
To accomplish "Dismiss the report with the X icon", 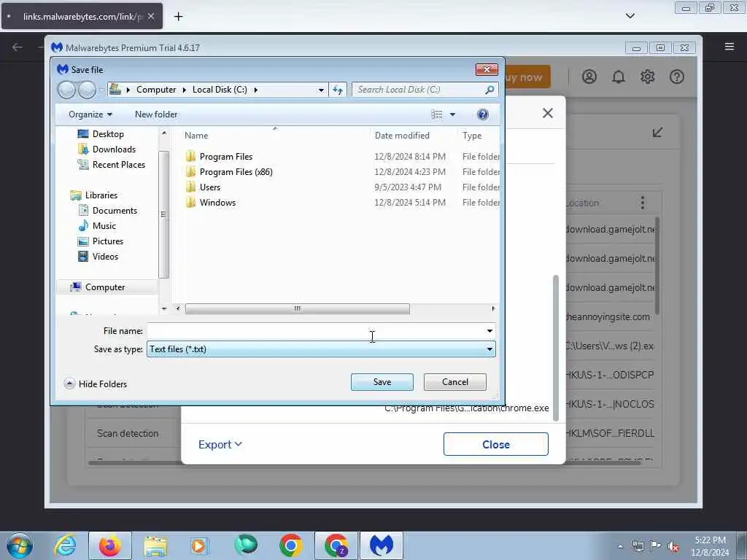I will click(548, 113).
